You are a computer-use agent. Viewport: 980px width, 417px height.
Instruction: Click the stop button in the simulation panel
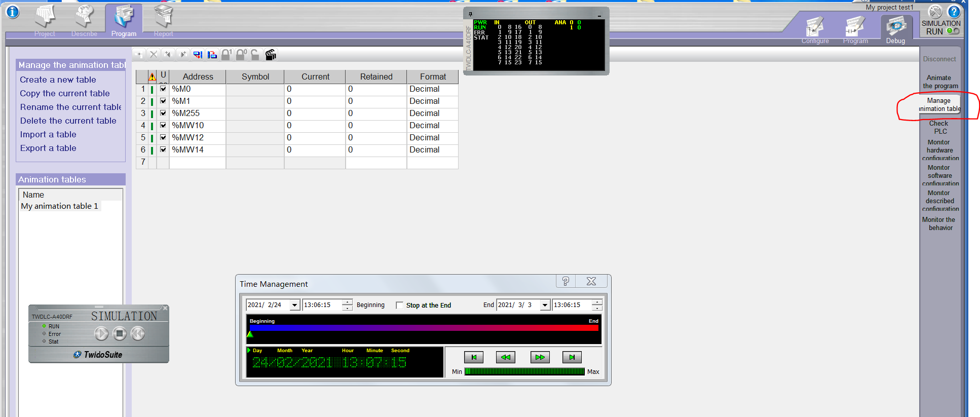(x=120, y=333)
